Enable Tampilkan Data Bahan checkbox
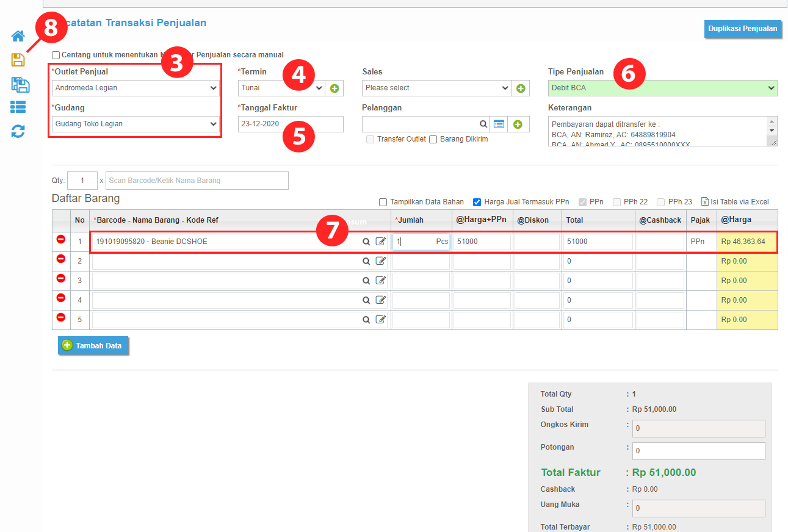This screenshot has height=532, width=788. coord(383,202)
